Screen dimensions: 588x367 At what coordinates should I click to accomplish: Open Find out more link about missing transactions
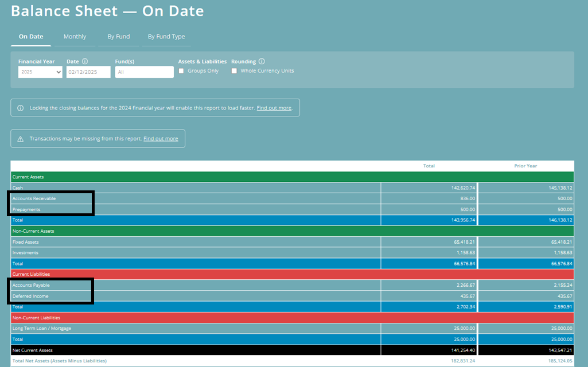pyautogui.click(x=161, y=139)
